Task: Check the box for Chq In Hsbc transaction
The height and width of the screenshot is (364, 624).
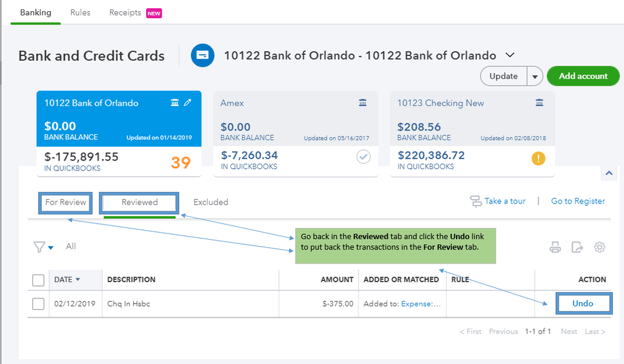Action: [38, 304]
